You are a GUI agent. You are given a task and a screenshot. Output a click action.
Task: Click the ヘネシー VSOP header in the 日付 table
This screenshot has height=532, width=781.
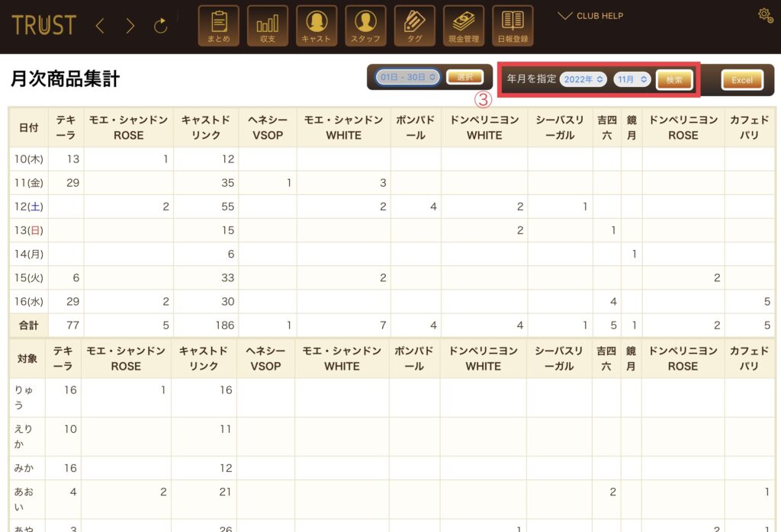click(x=268, y=127)
